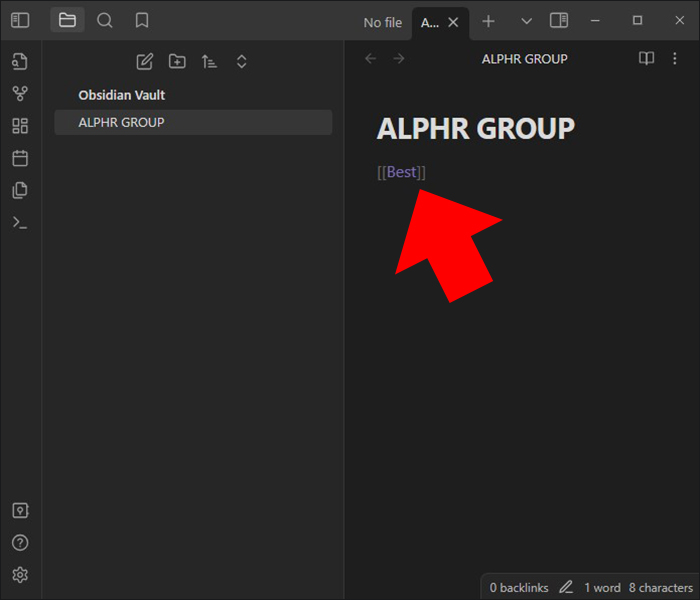Screen dimensions: 700x600
Task: Open more options three-dot menu
Action: 675,58
